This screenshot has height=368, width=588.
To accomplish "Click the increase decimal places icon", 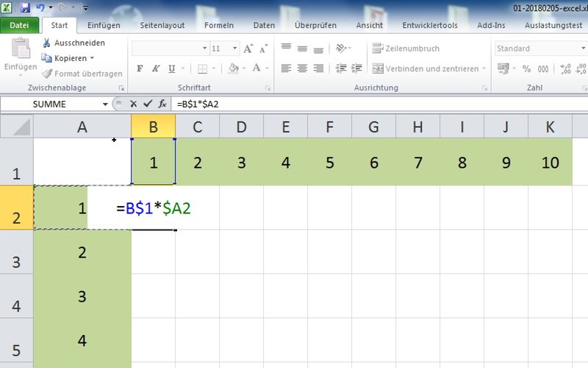I will [565, 68].
